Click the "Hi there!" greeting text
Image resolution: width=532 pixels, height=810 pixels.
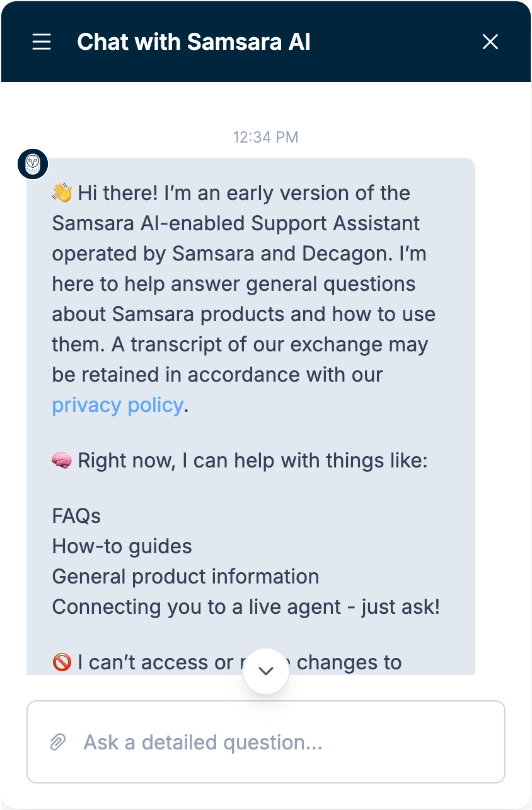tap(118, 193)
